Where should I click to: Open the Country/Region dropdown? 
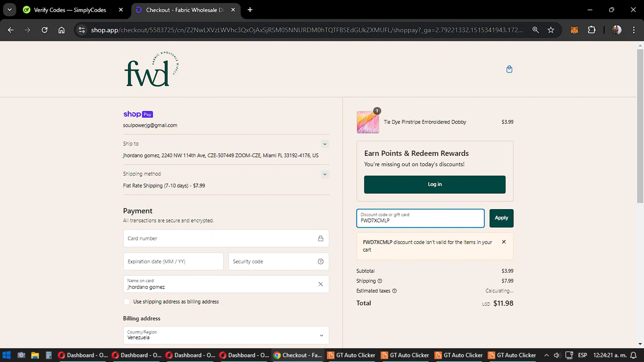tap(226, 335)
